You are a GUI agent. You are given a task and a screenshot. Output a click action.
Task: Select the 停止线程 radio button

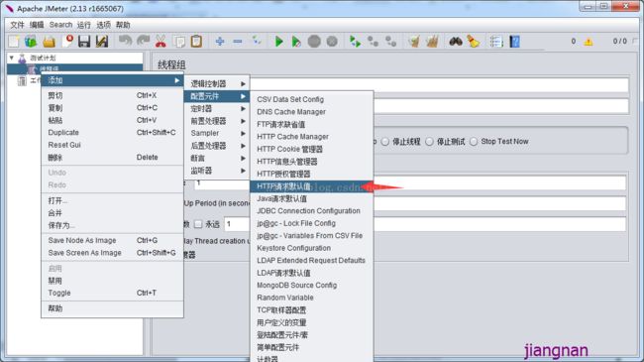(384, 142)
